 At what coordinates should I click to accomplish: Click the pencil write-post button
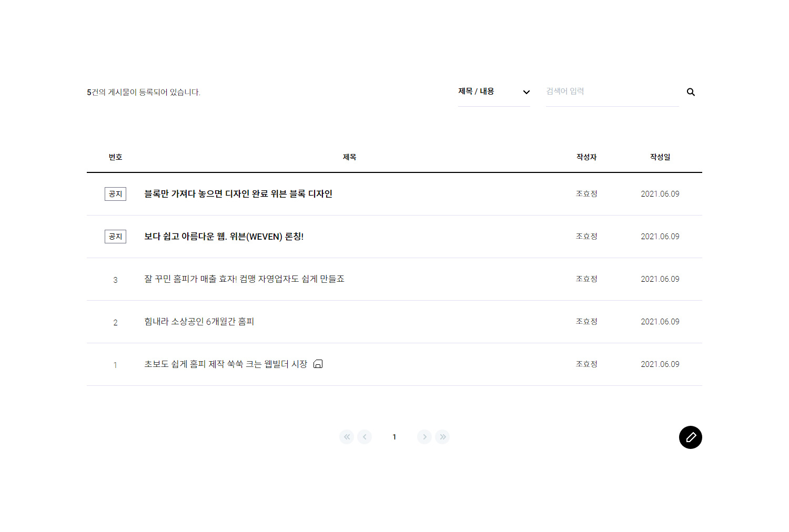pos(691,437)
